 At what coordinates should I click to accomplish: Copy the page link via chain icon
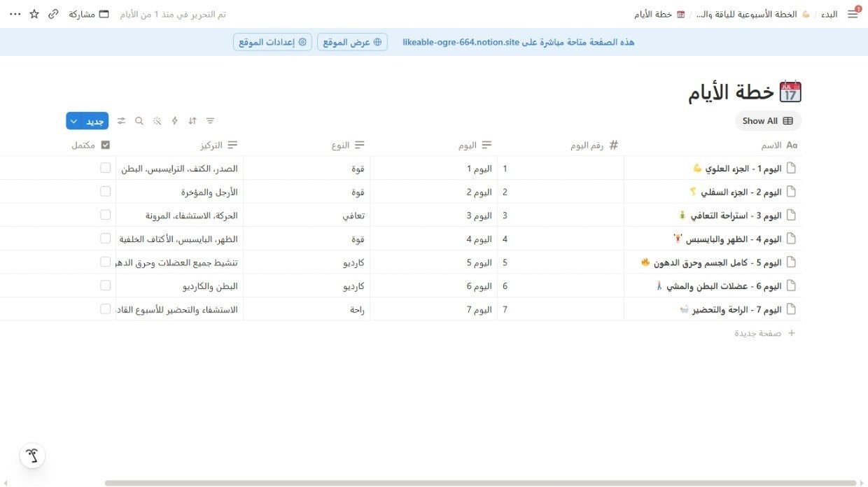point(53,14)
